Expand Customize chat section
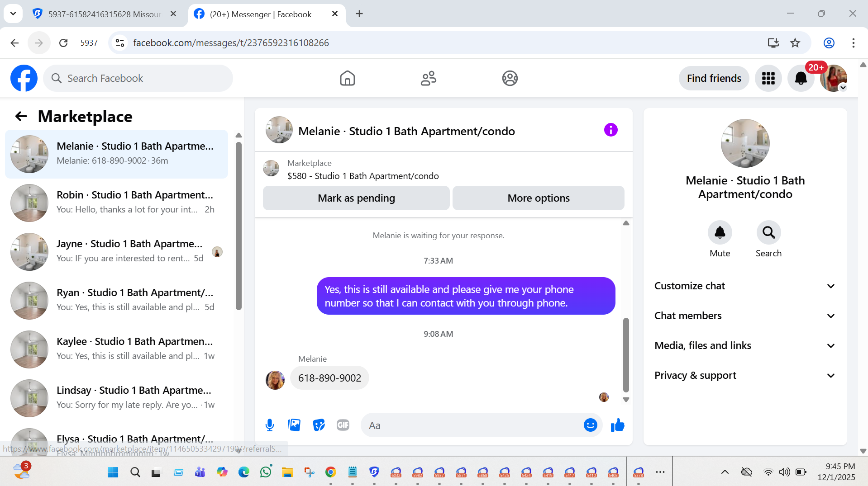This screenshot has width=868, height=486. (x=745, y=286)
